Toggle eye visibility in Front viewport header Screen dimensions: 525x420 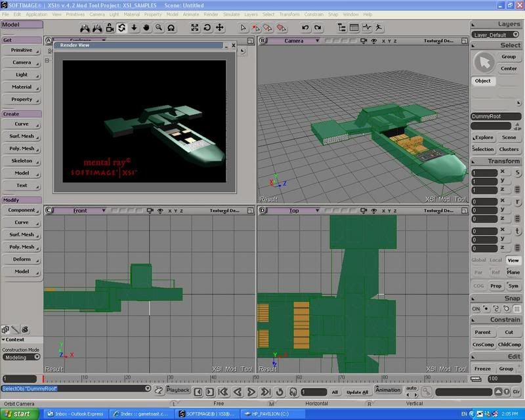(160, 211)
